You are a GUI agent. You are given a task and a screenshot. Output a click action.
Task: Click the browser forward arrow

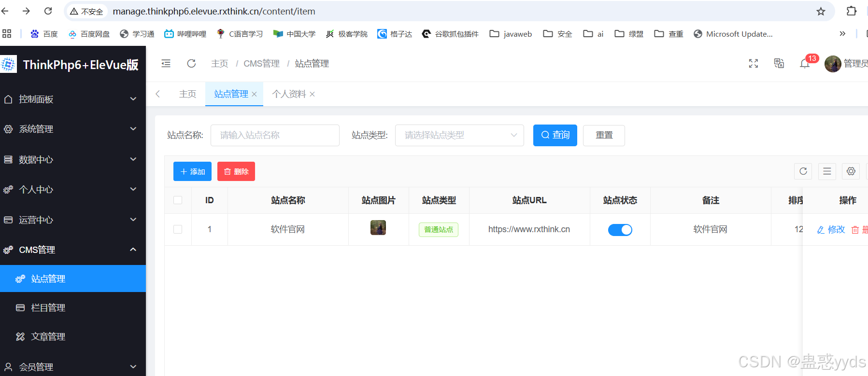pyautogui.click(x=27, y=11)
